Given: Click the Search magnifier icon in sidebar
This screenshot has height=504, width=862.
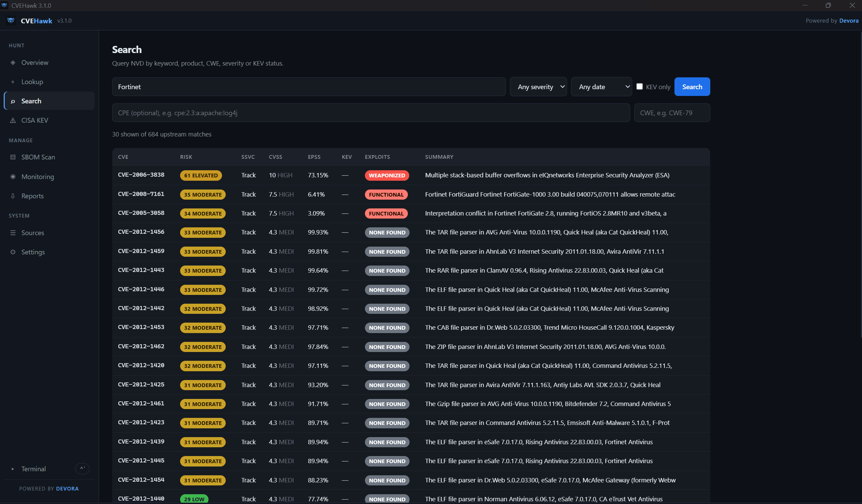Looking at the screenshot, I should (x=13, y=101).
